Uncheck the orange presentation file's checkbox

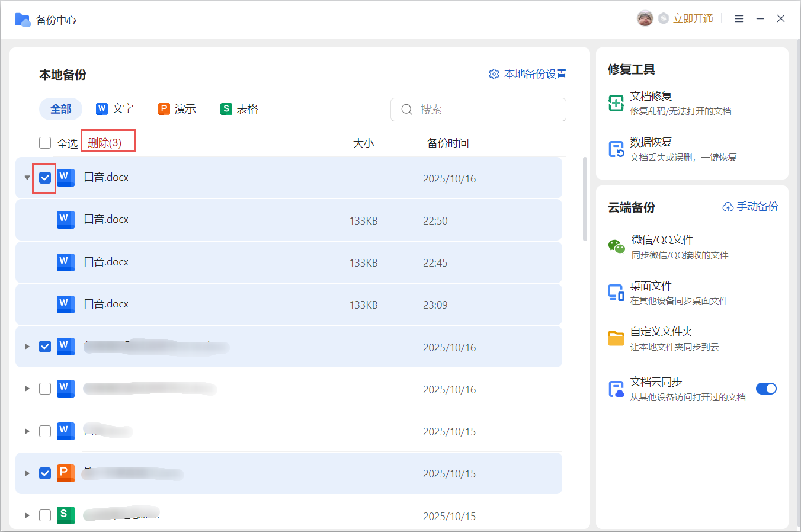pyautogui.click(x=45, y=473)
